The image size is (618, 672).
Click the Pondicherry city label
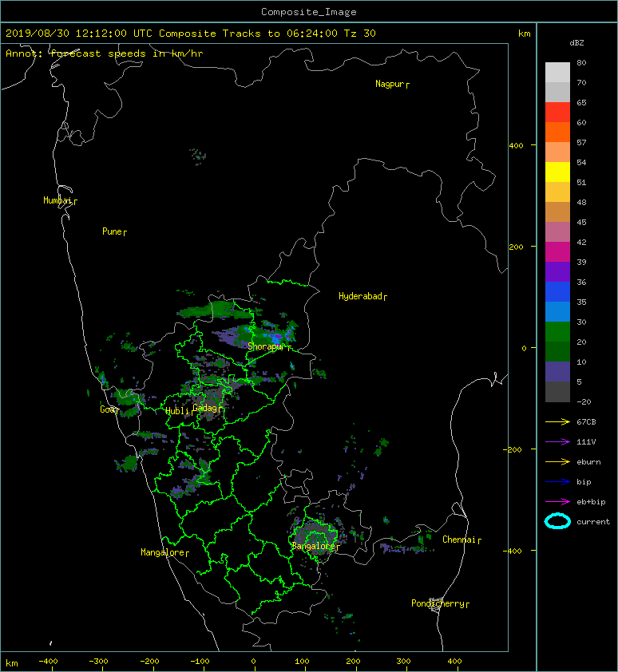438,603
